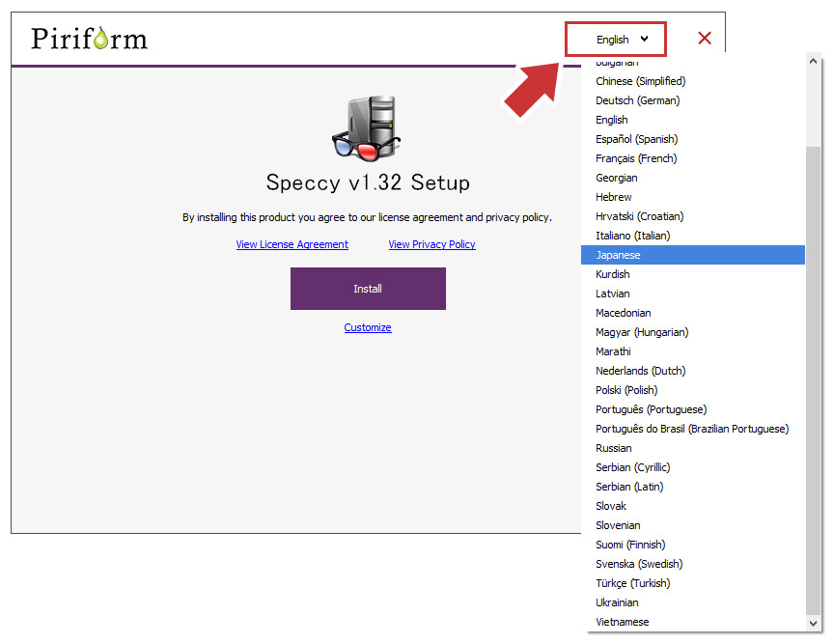Viewport: 834px width, 644px height.
Task: Open View Privacy Policy link
Action: 431,244
